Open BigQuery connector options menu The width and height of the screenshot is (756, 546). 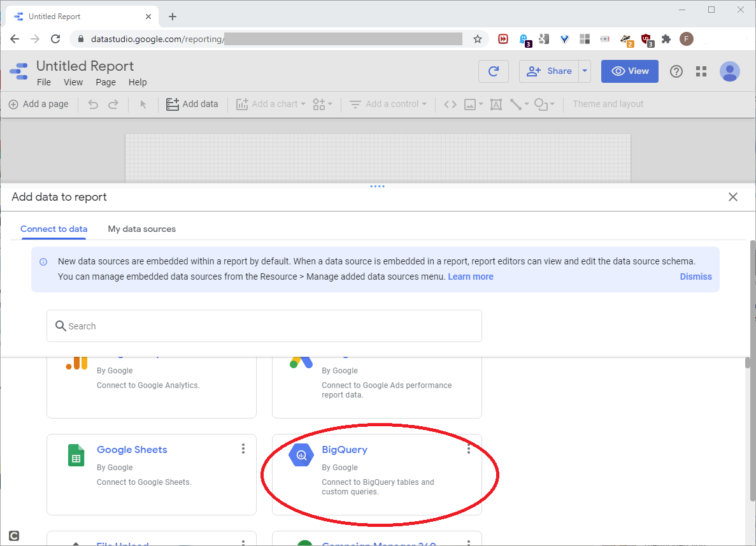coord(469,449)
